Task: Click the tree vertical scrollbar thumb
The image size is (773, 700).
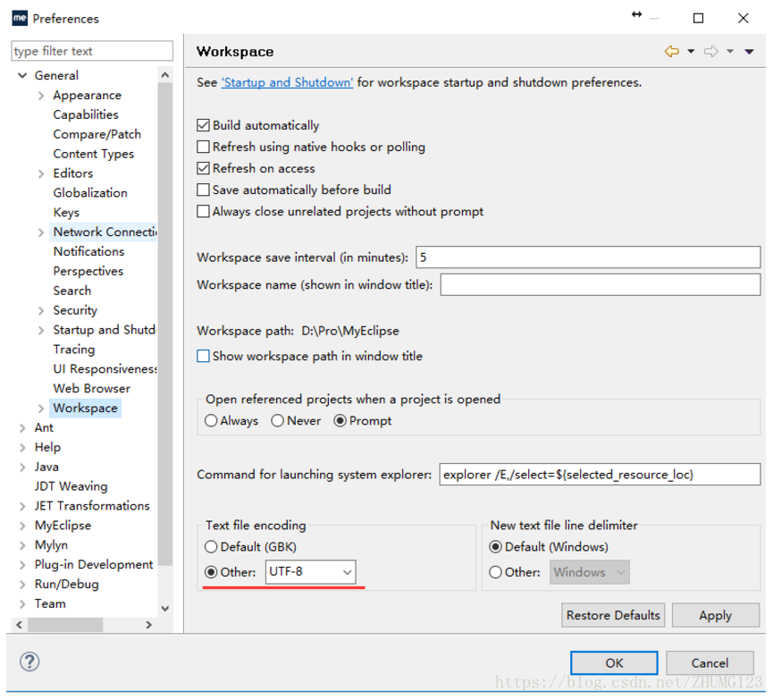Action: pos(165,325)
